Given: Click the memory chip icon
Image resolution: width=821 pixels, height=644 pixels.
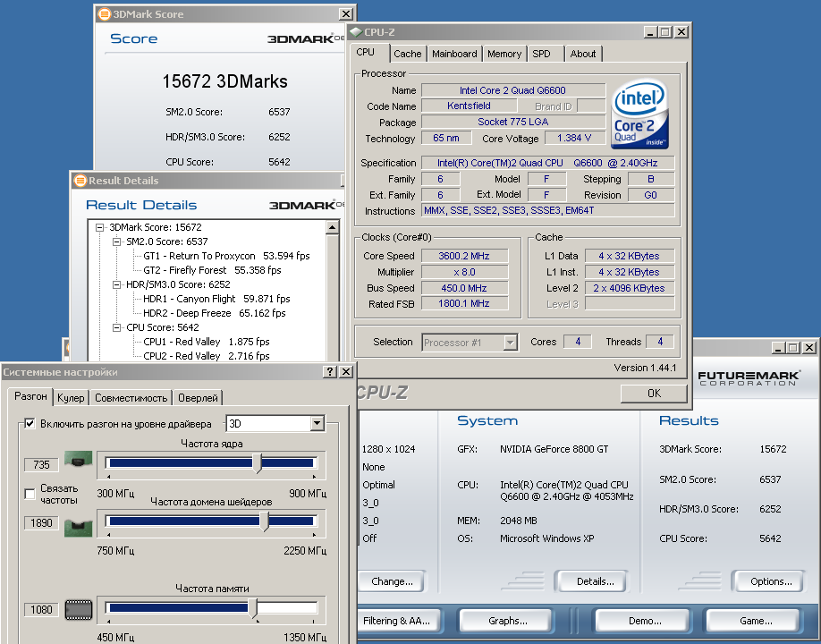Looking at the screenshot, I should (x=79, y=610).
